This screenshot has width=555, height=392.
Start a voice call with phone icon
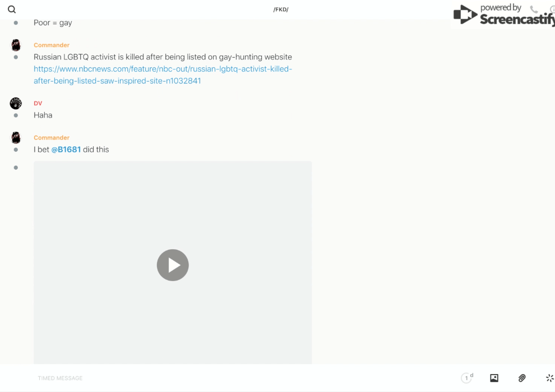(x=534, y=10)
